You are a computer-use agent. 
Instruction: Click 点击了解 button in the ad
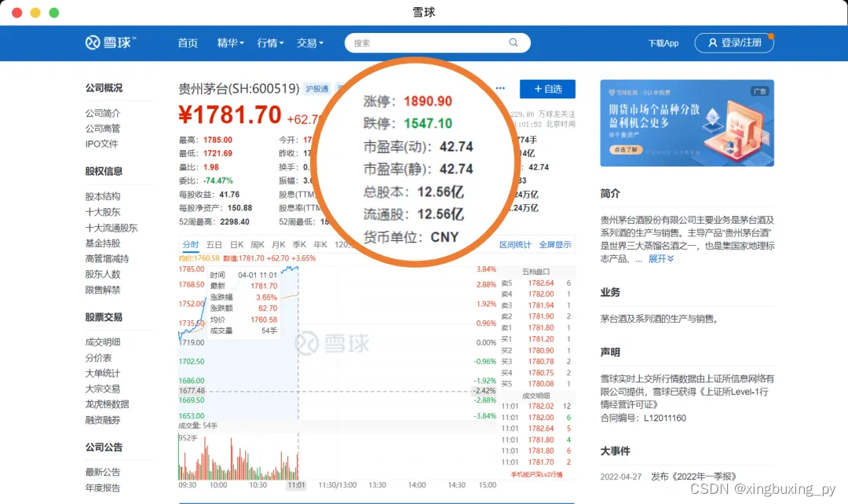(626, 150)
